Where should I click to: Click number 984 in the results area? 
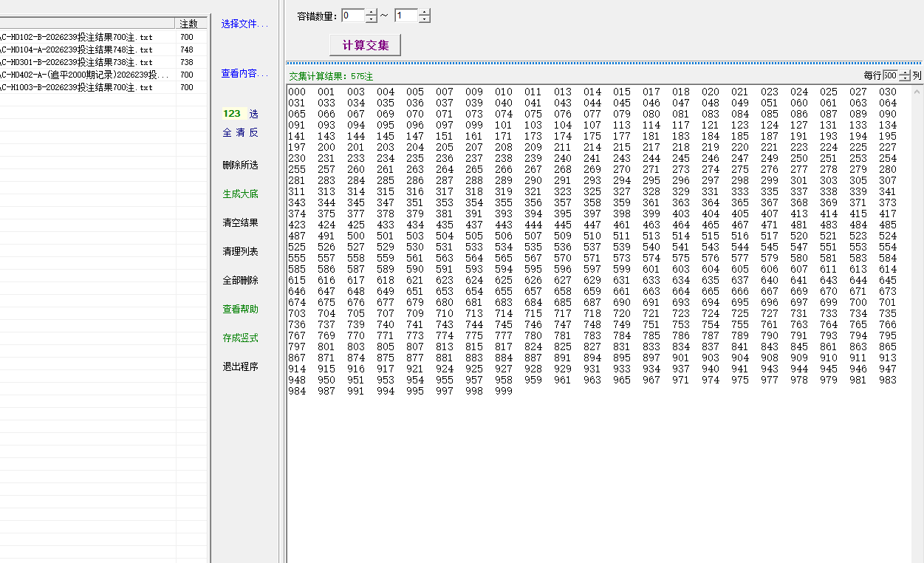pyautogui.click(x=297, y=392)
